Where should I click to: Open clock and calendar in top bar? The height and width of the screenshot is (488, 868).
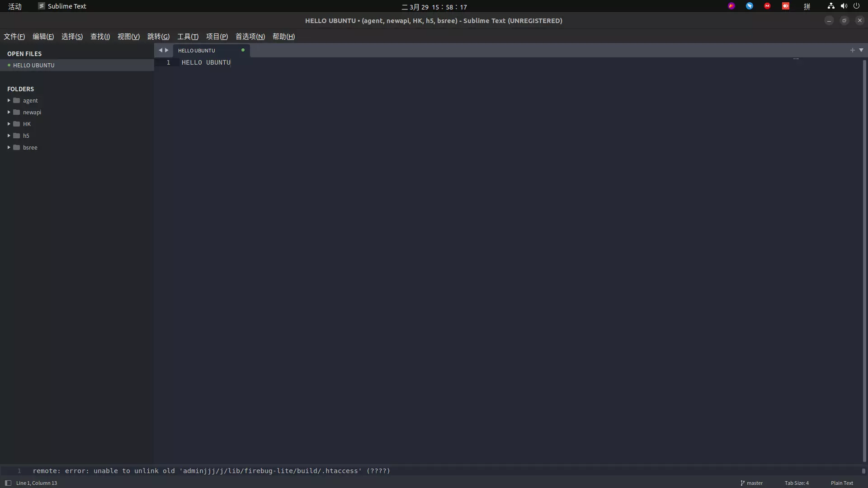coord(434,7)
